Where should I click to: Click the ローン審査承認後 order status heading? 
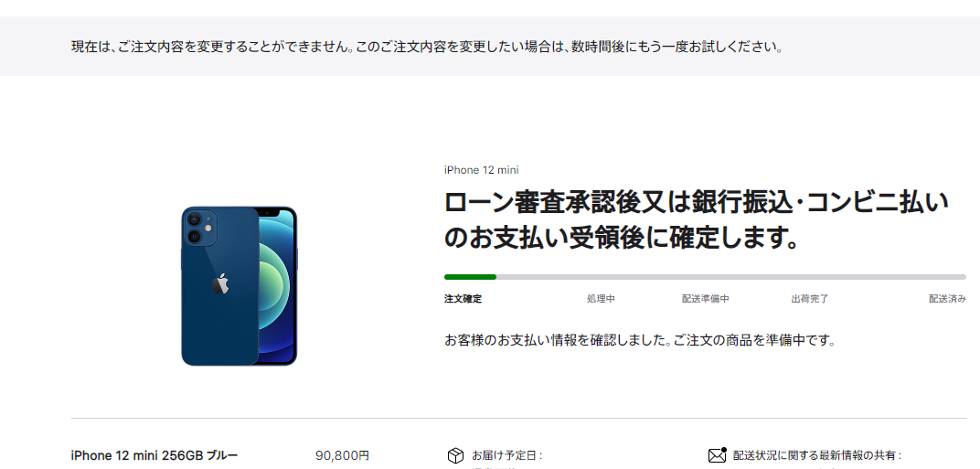coord(697,220)
